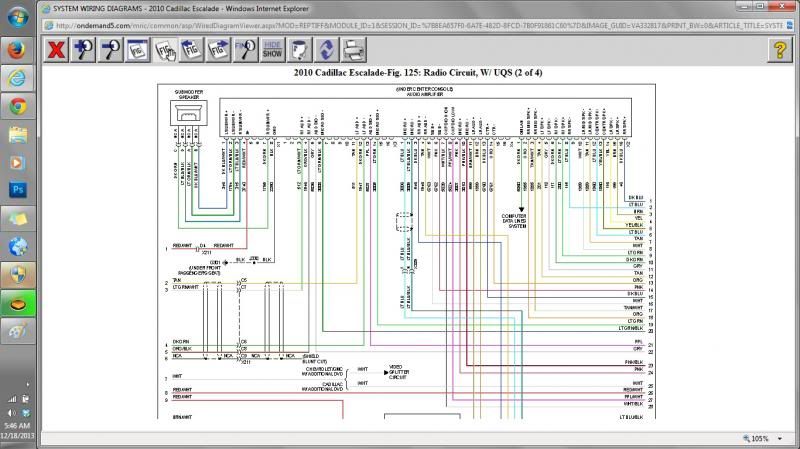Zoom in with the plus magnifier tool

[83, 50]
